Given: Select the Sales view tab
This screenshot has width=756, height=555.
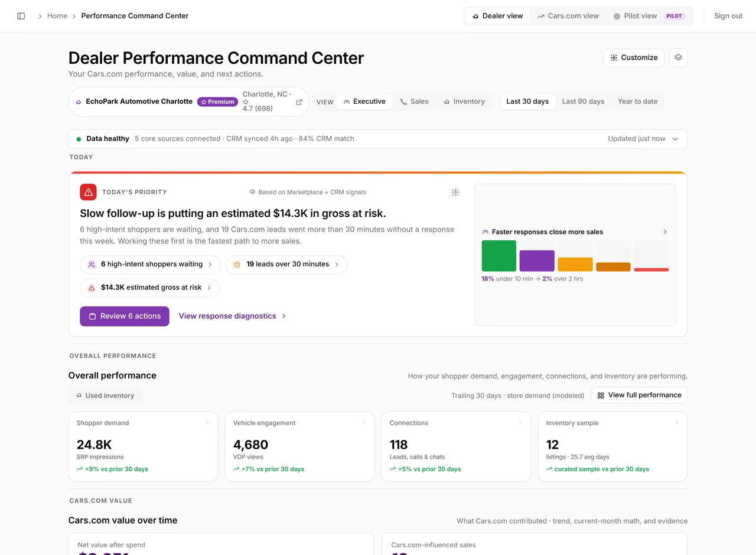Looking at the screenshot, I should [414, 102].
